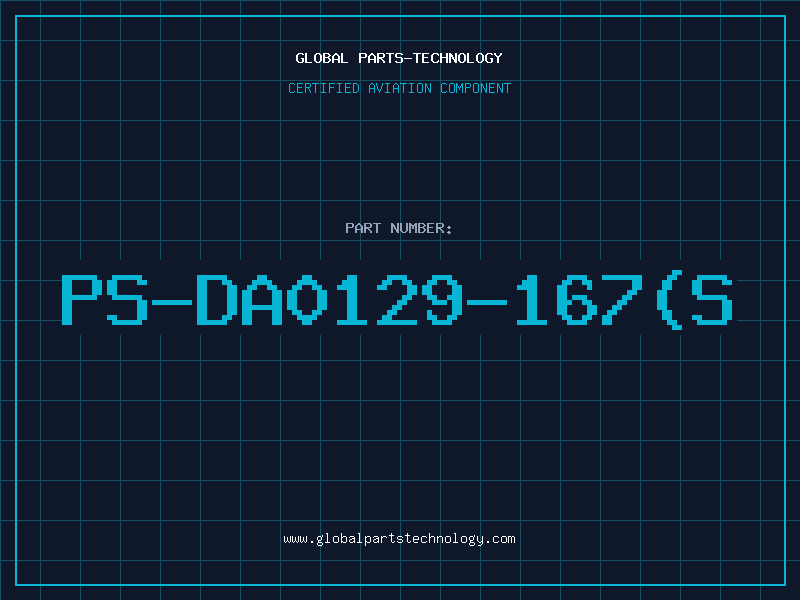The height and width of the screenshot is (600, 800).
Task: Select the CERTIFIED AVIATION COMPONENT subtitle
Action: tap(399, 88)
